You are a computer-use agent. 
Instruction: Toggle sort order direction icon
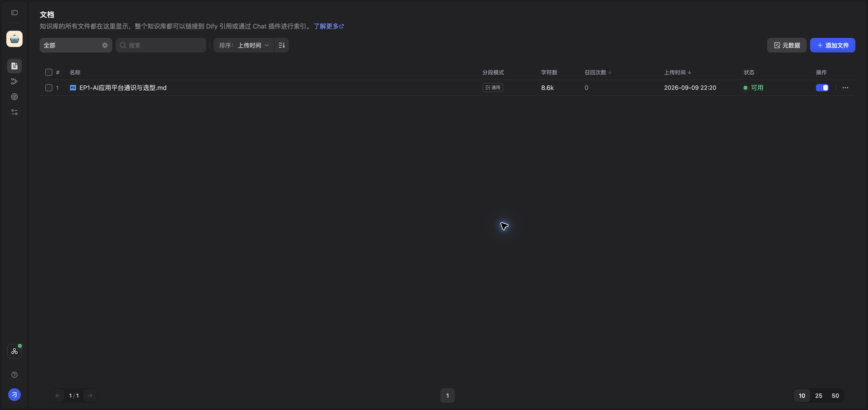tap(282, 45)
